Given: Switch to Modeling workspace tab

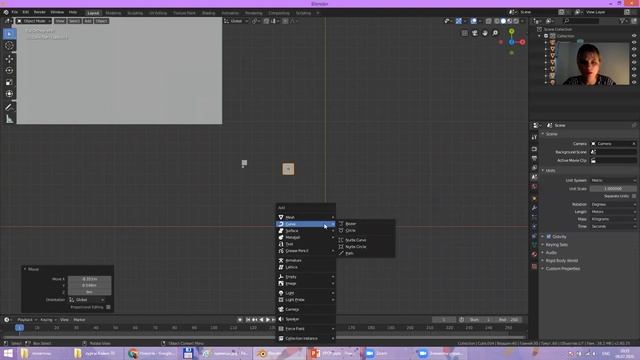Looking at the screenshot, I should 113,13.
